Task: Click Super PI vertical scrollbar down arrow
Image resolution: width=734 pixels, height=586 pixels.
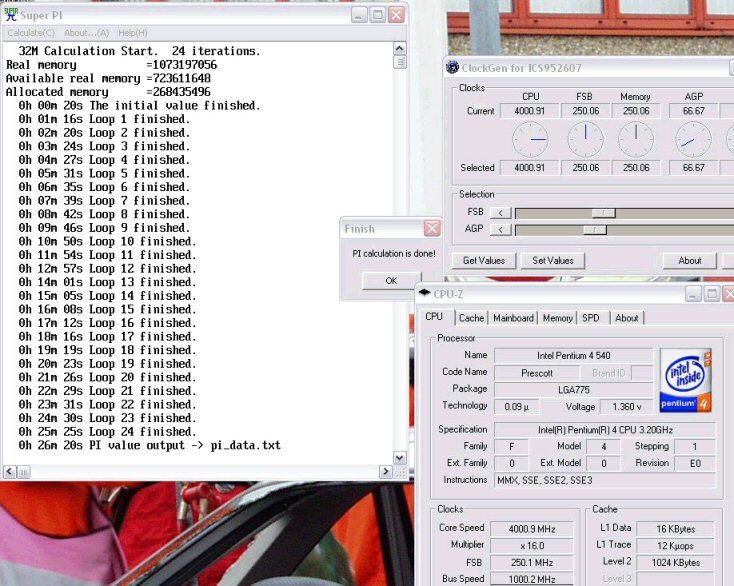Action: [x=399, y=458]
